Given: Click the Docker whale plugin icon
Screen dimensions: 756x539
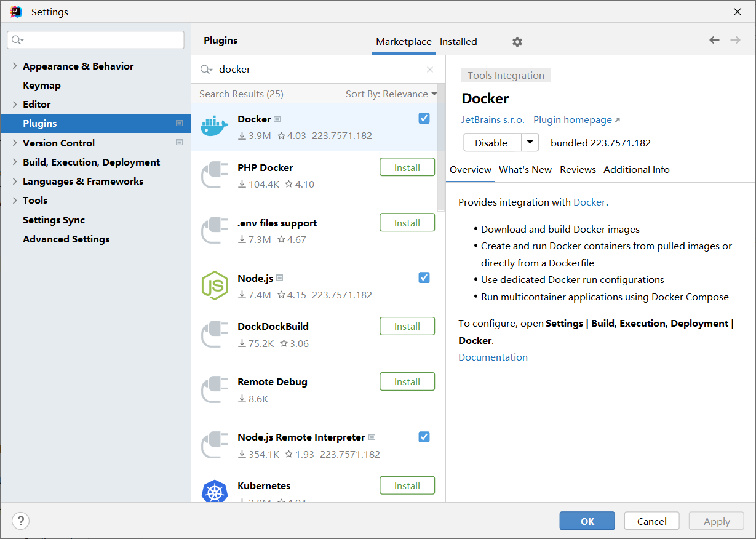Looking at the screenshot, I should pos(215,126).
